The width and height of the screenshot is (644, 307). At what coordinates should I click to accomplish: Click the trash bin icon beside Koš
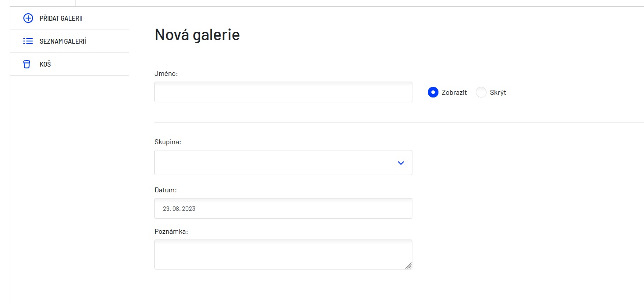(x=27, y=64)
